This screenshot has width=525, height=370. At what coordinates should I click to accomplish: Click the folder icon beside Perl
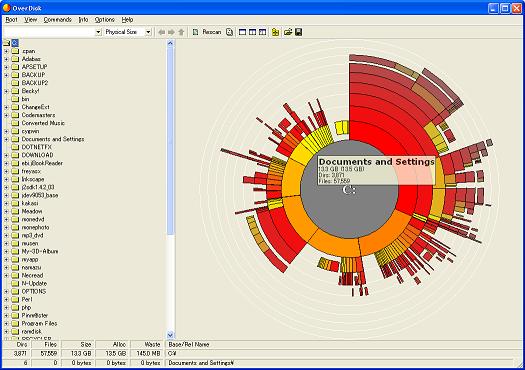[15, 299]
